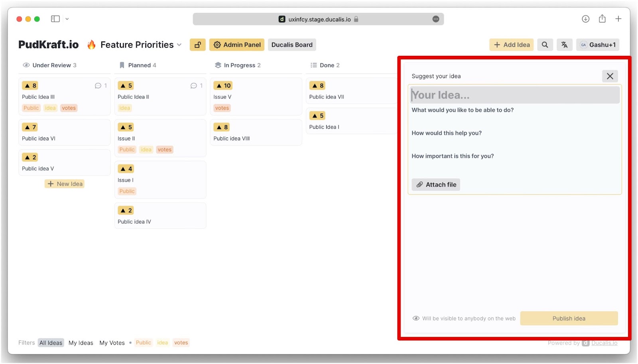Image resolution: width=638 pixels, height=364 pixels.
Task: Open comments on Public Idea II card
Action: (x=197, y=86)
